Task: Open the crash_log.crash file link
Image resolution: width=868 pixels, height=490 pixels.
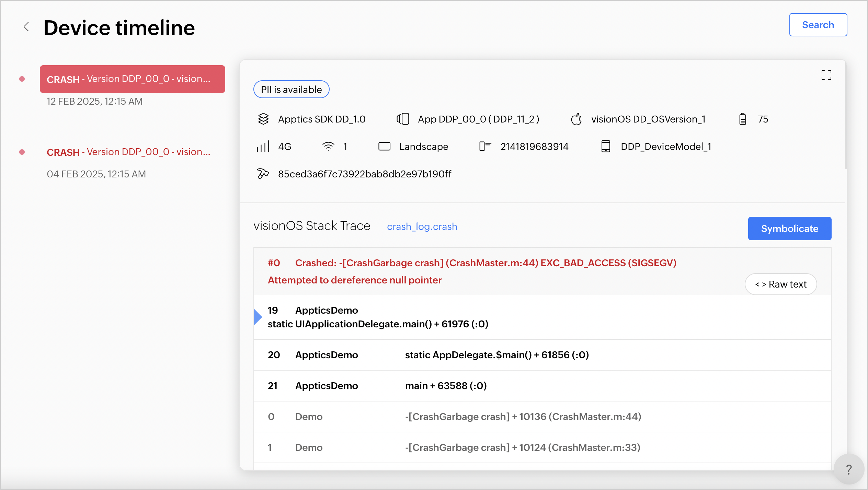Action: point(422,226)
